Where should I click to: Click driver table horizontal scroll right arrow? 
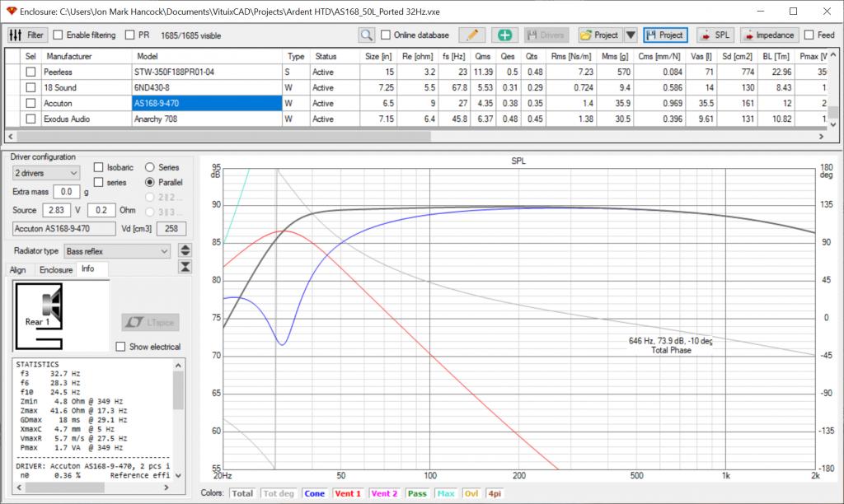821,137
